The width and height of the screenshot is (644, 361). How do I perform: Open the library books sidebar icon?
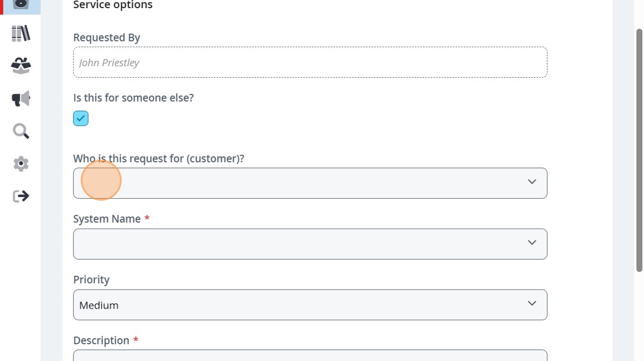pyautogui.click(x=21, y=33)
